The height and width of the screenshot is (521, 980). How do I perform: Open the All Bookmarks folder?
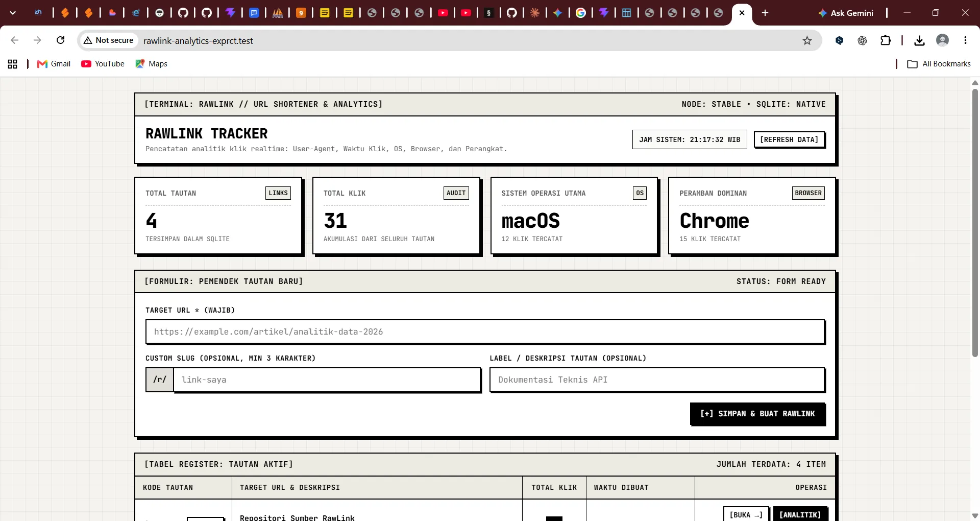coord(939,64)
